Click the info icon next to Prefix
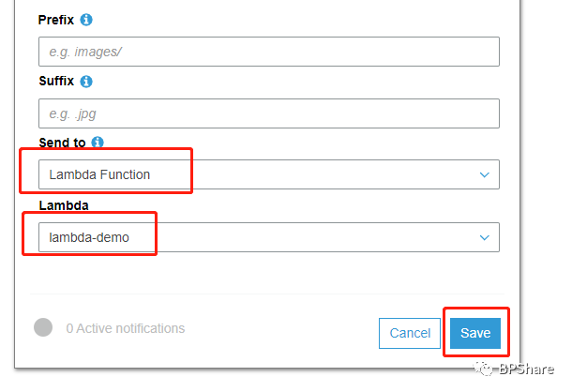 point(86,20)
